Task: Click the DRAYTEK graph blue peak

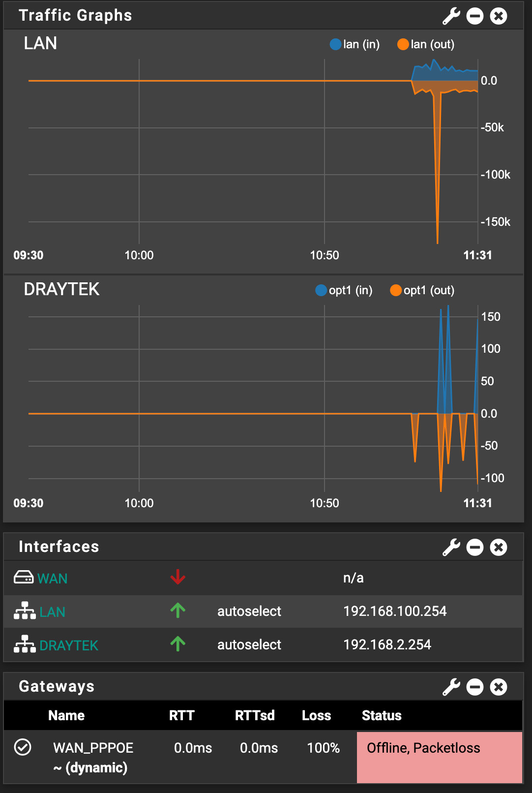Action: tap(448, 359)
